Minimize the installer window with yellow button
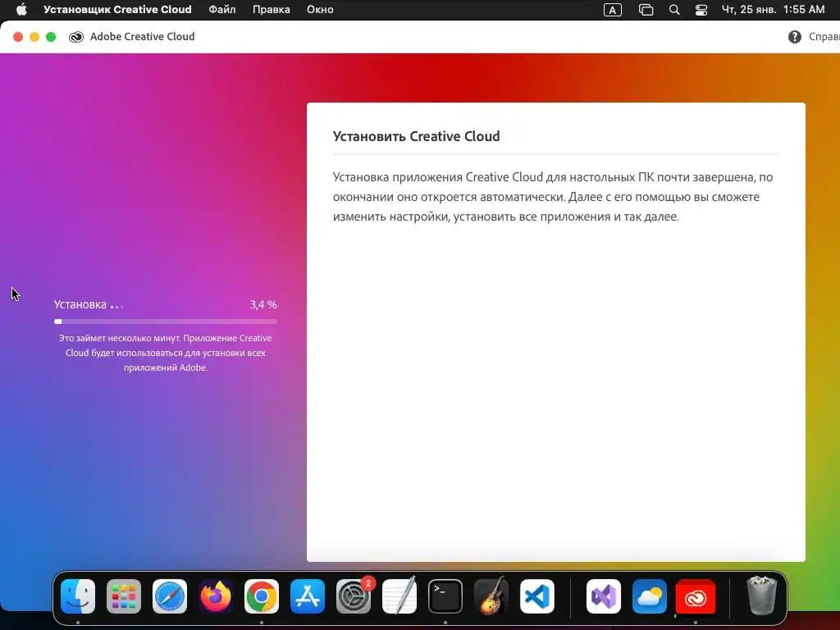This screenshot has height=630, width=840. pos(34,36)
